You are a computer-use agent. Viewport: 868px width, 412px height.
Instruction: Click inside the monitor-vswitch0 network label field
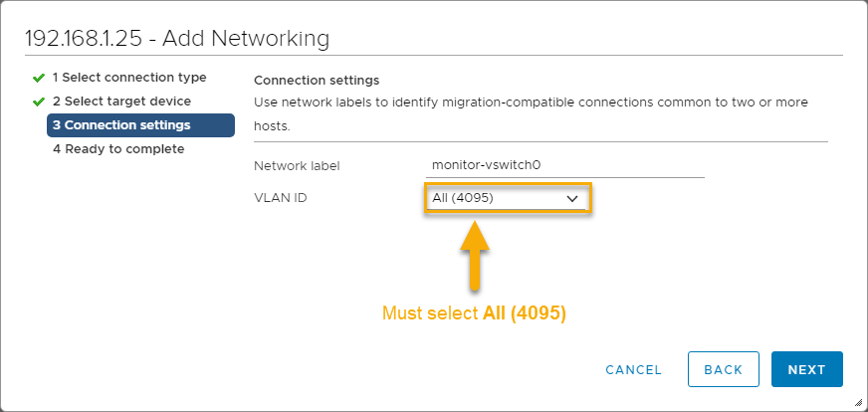[563, 165]
